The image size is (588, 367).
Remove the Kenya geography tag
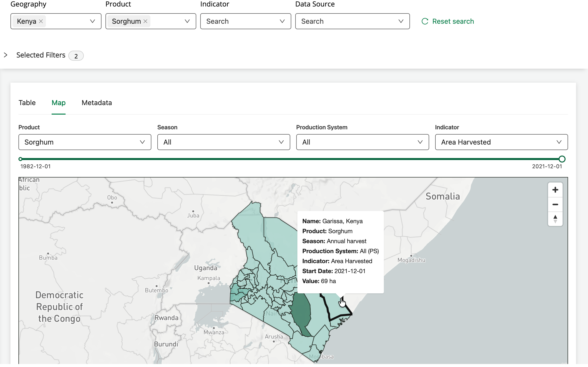[41, 21]
